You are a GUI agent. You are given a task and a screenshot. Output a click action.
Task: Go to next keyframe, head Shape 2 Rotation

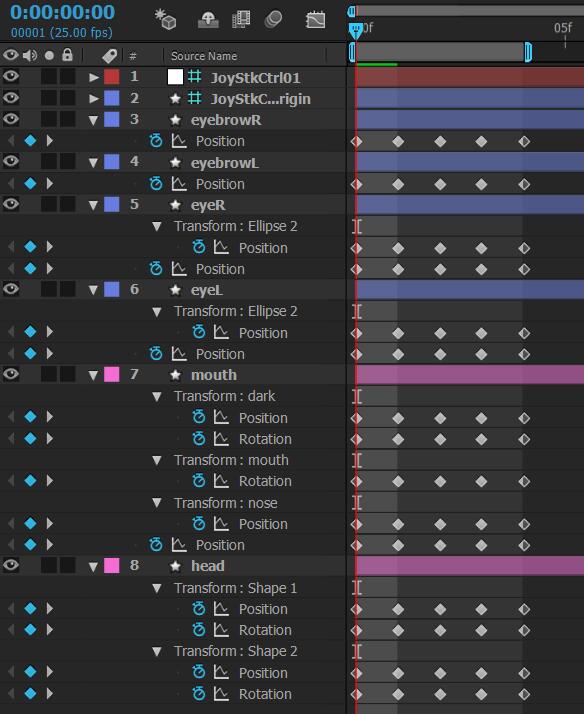point(50,694)
